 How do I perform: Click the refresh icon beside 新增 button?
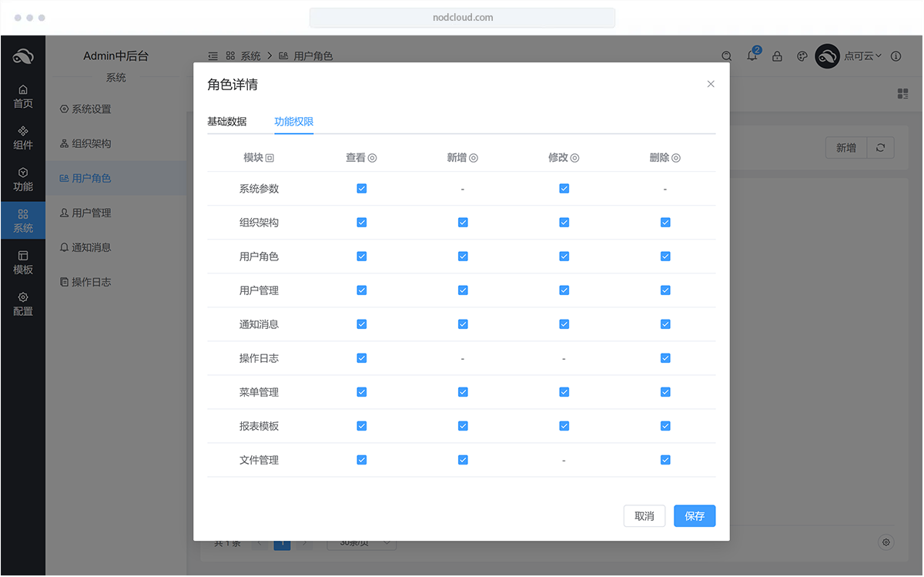pyautogui.click(x=880, y=148)
